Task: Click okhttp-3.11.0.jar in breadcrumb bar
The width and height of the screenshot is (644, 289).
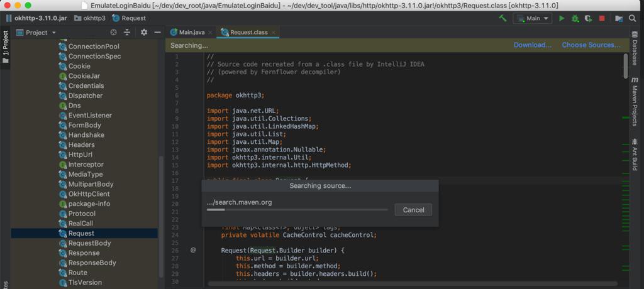Action: point(36,18)
